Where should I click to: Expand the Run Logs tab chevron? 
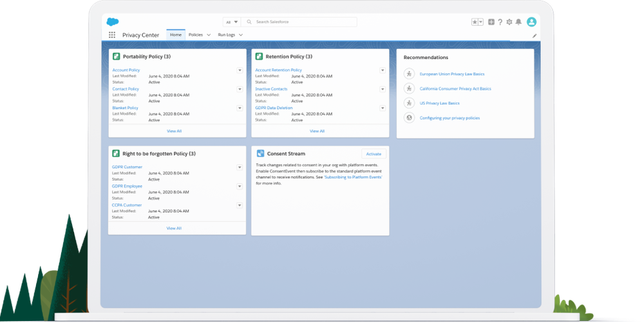point(241,35)
